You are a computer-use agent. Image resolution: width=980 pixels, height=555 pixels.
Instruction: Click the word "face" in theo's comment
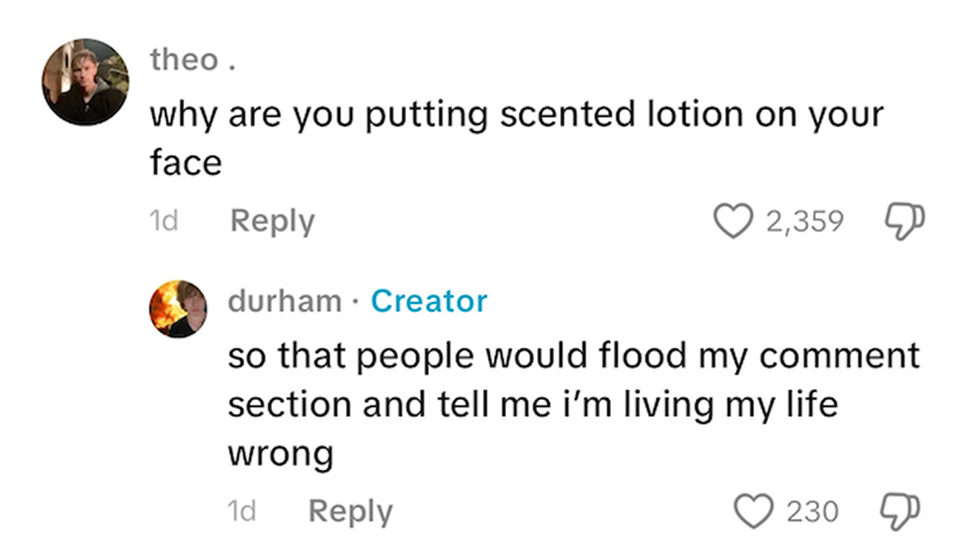coord(186,162)
